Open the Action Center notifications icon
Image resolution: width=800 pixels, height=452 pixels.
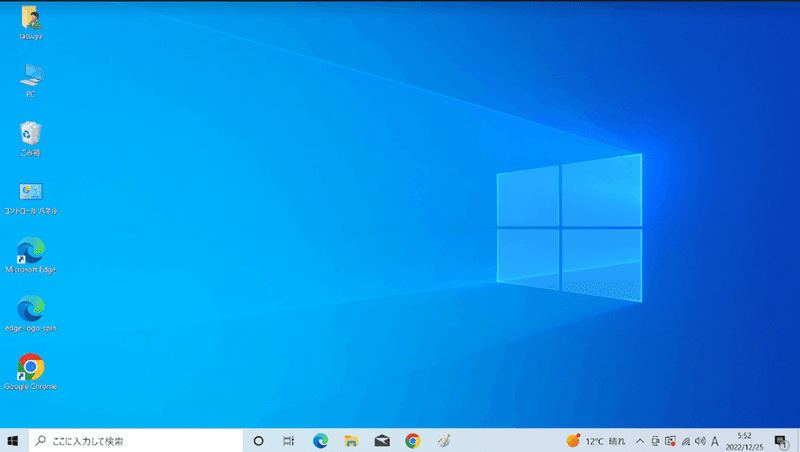(x=781, y=441)
